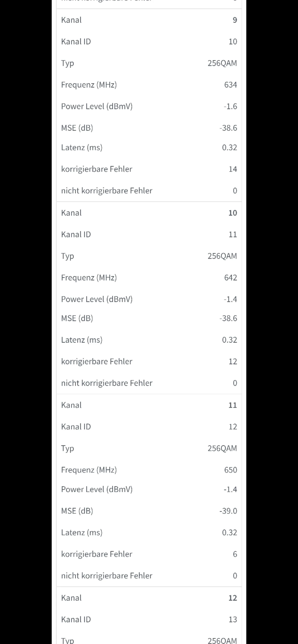Click the Kanal ID value 13
Screen dimensions: 298x644
(x=233, y=619)
